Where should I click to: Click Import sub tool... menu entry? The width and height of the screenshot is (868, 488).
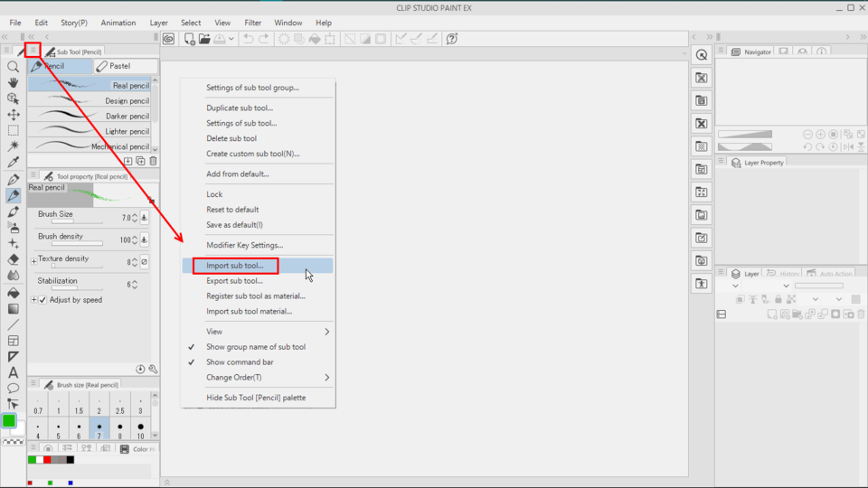235,266
